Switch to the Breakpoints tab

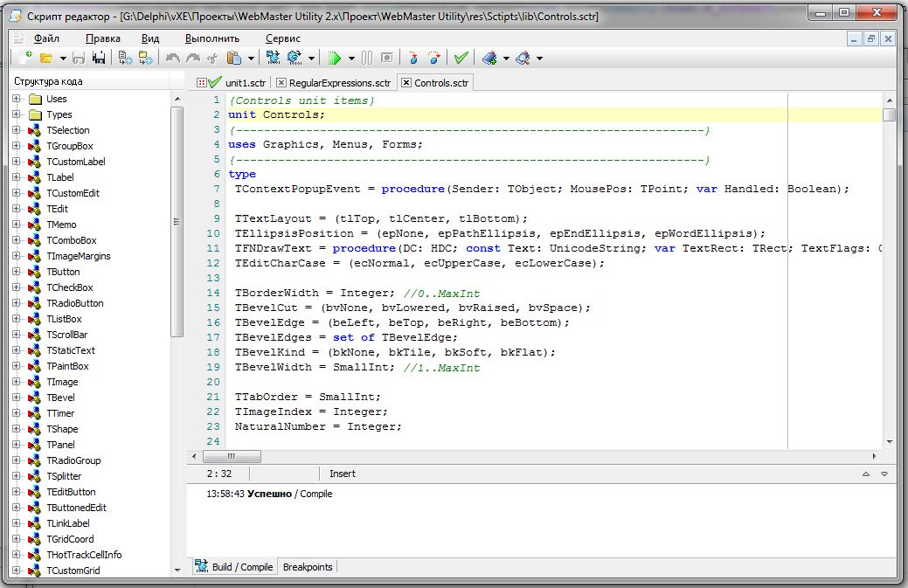pyautogui.click(x=308, y=567)
